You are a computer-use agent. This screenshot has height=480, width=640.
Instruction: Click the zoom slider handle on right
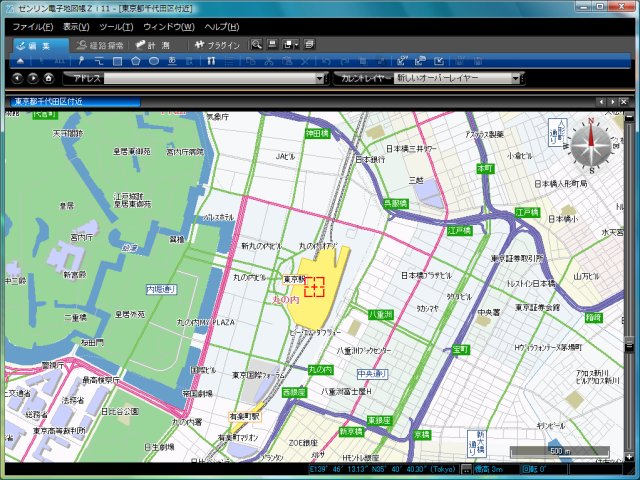point(629,345)
